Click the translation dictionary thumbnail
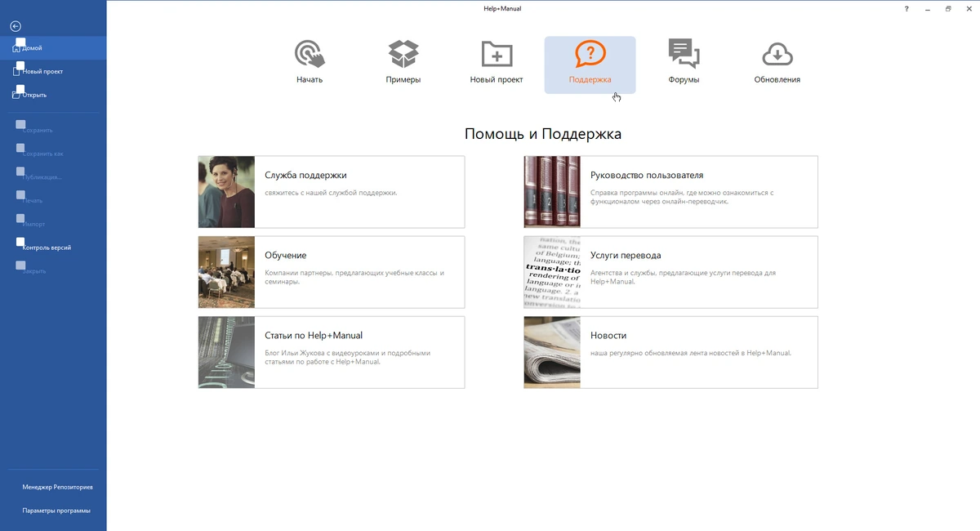Viewport: 980px width, 531px height. coord(552,272)
